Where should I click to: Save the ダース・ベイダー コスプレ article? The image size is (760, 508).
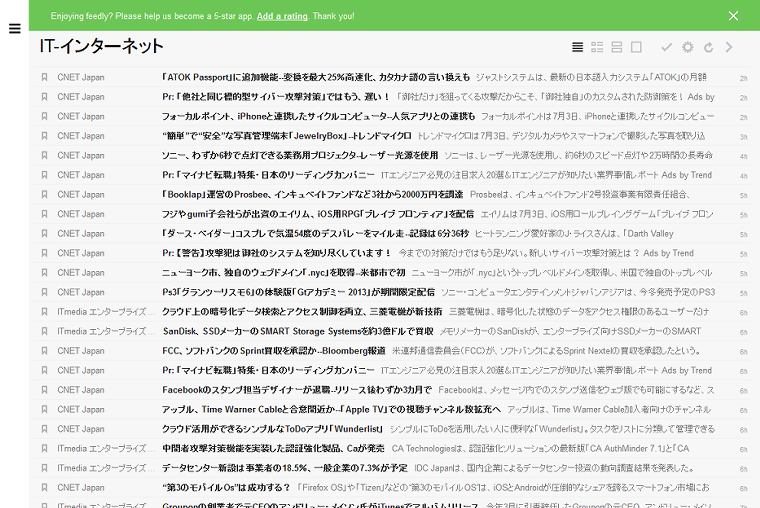(44, 233)
